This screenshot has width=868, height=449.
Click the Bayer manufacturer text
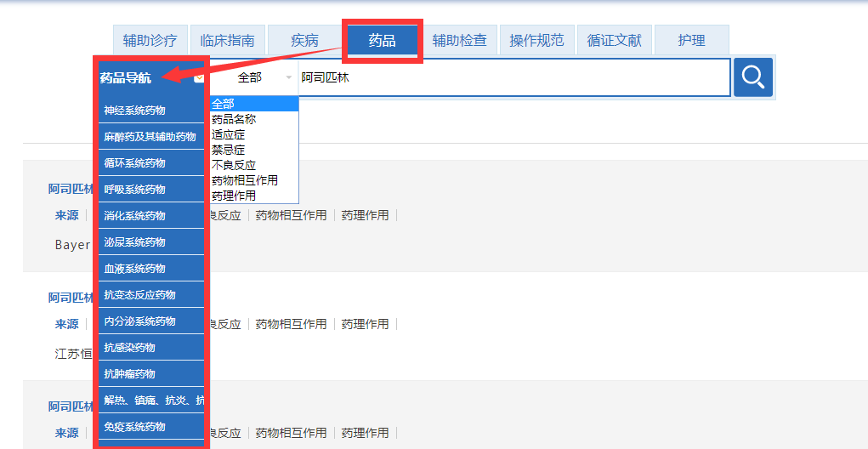point(72,245)
